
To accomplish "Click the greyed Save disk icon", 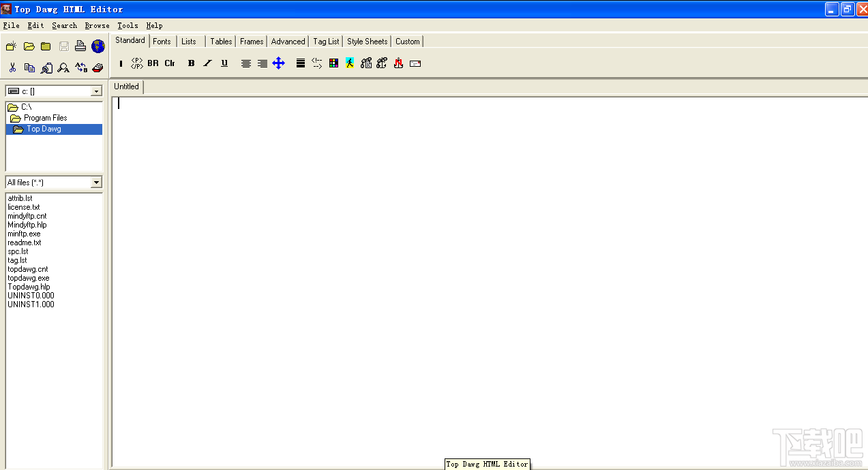I will 63,46.
